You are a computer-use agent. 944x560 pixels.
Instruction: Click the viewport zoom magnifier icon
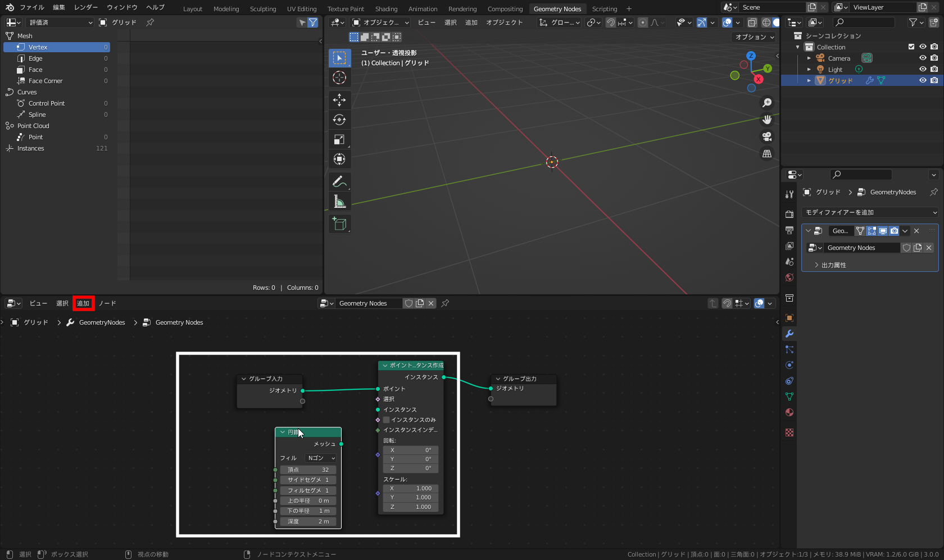click(767, 103)
